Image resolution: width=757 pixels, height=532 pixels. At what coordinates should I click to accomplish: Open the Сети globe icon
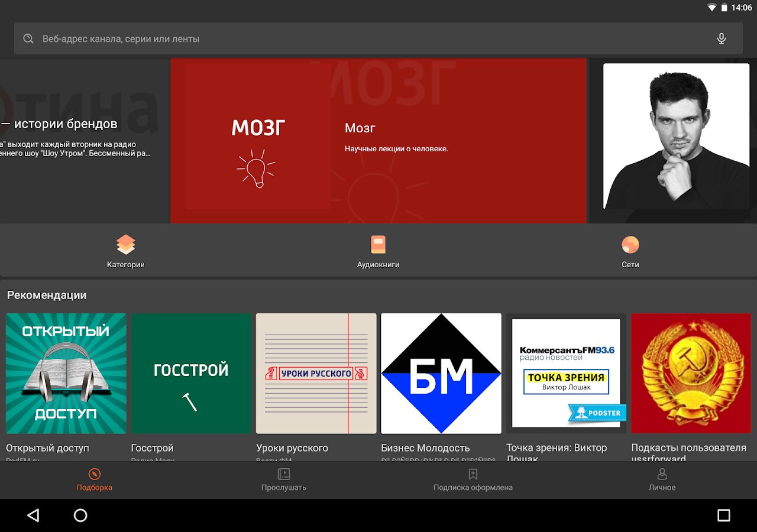[630, 245]
